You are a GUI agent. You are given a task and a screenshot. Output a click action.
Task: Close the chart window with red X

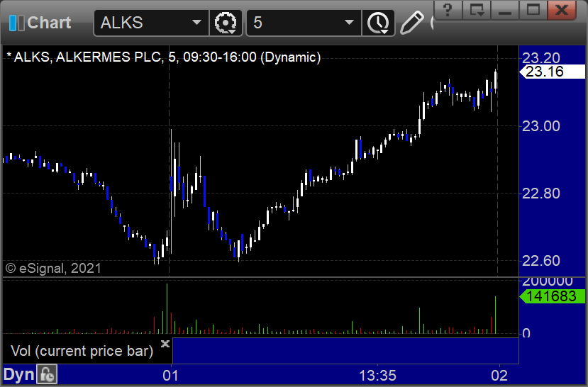(561, 10)
